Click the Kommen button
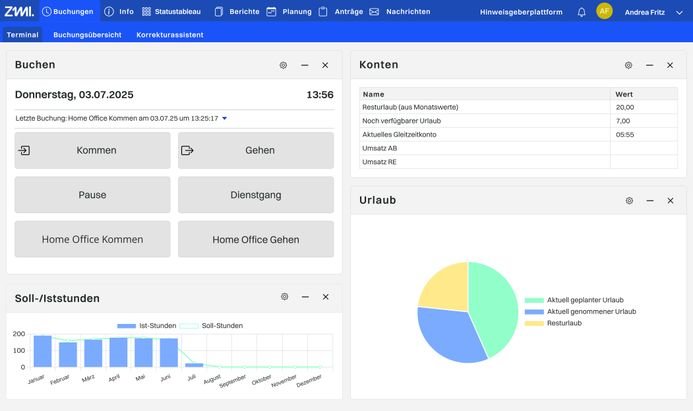Screen dimensions: 693x411 tap(92, 150)
